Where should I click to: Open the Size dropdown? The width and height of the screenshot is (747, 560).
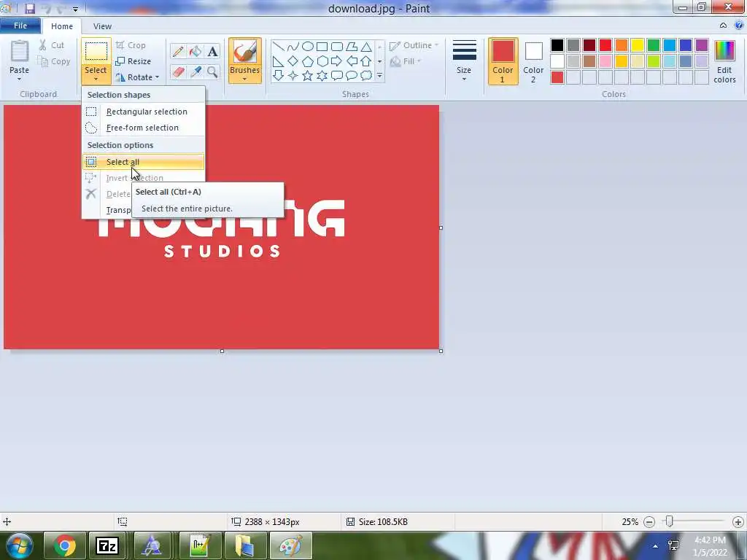point(464,61)
